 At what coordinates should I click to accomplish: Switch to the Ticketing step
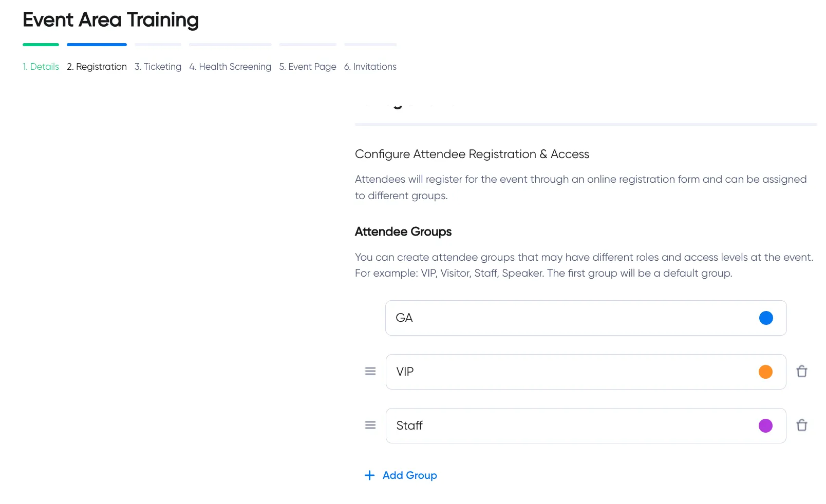coord(158,66)
